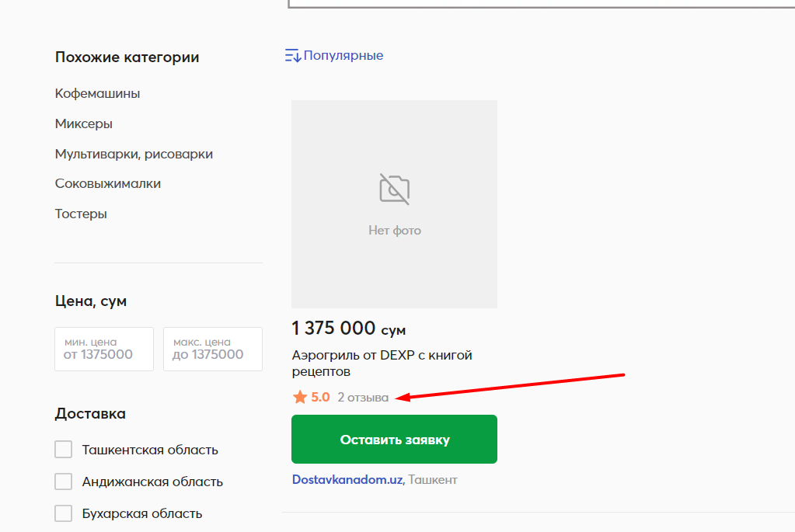
Task: Open the Аэрогриль от DEXP product title
Action: click(x=382, y=363)
